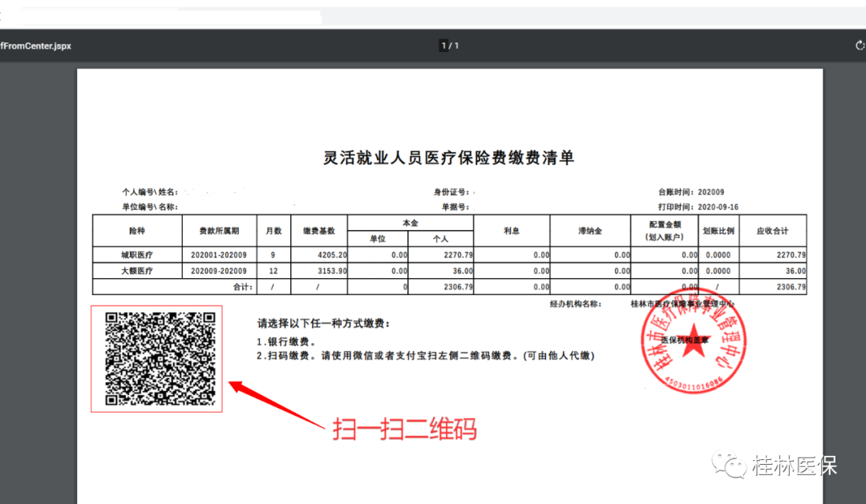866x504 pixels.
Task: Click the payment base value 4205.20
Action: [333, 255]
